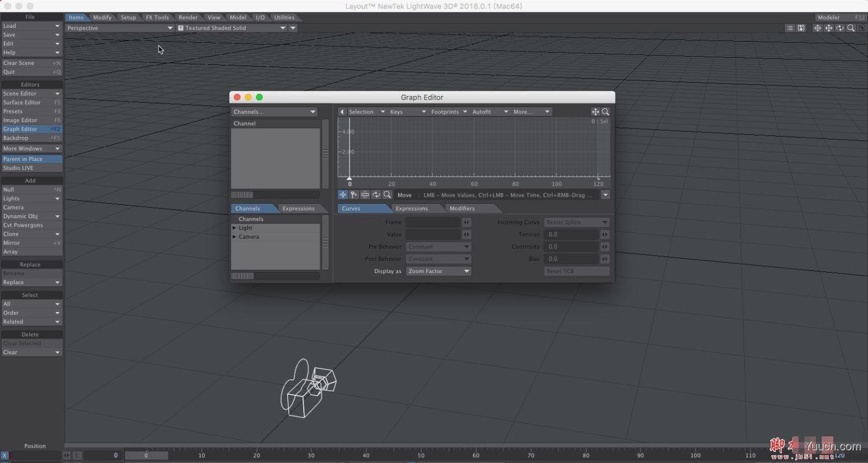Click the Modeler button

coord(841,17)
